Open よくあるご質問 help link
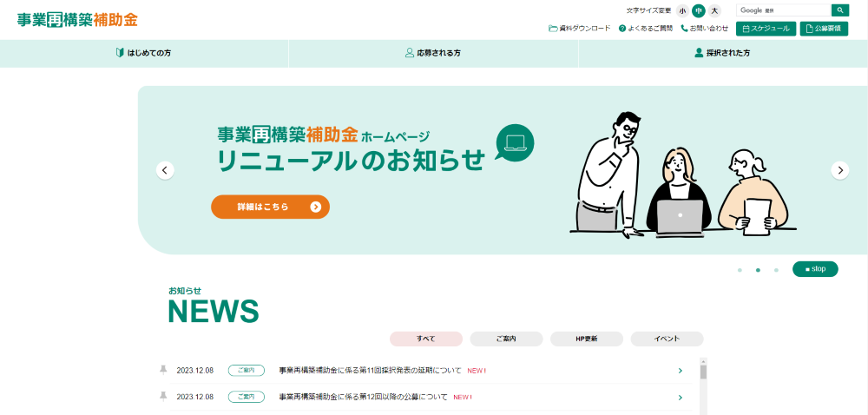The image size is (868, 415). pyautogui.click(x=646, y=29)
